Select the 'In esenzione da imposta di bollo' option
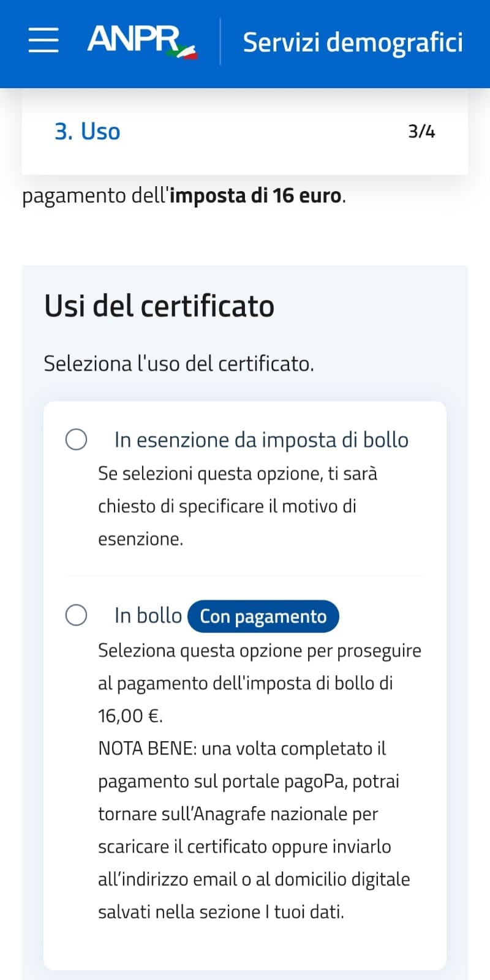 [76, 439]
